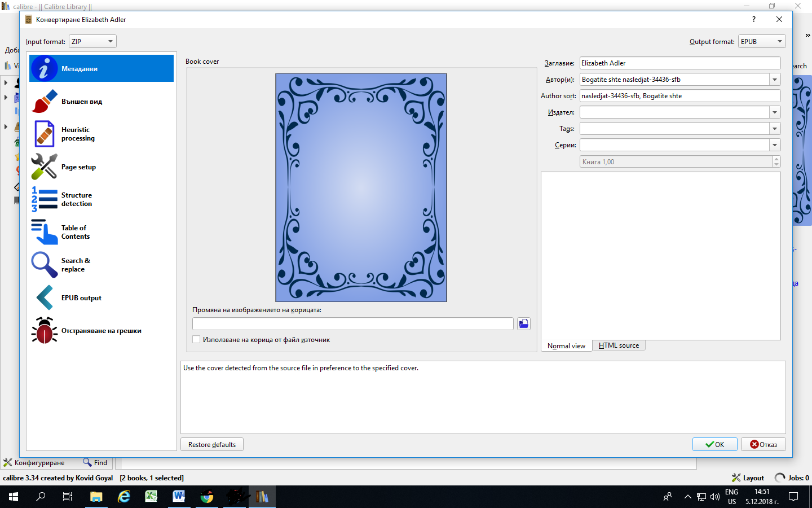
Task: Open the debug bug icon section
Action: (45, 331)
